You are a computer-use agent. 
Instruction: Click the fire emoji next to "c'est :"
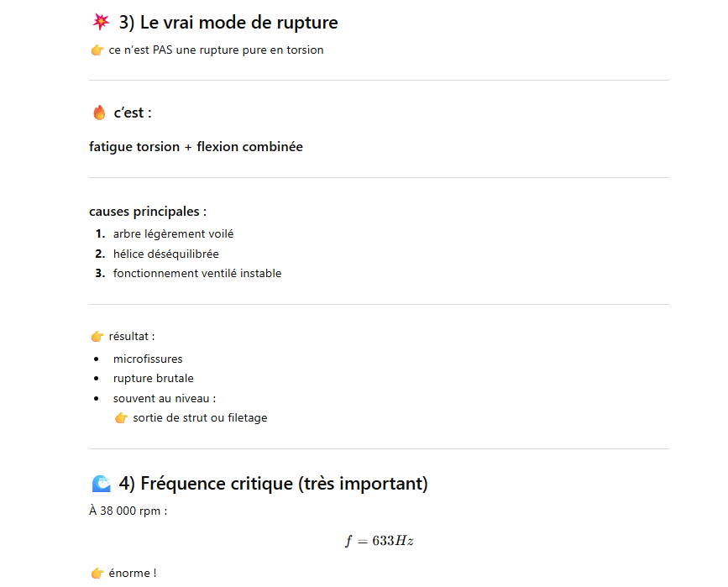99,113
